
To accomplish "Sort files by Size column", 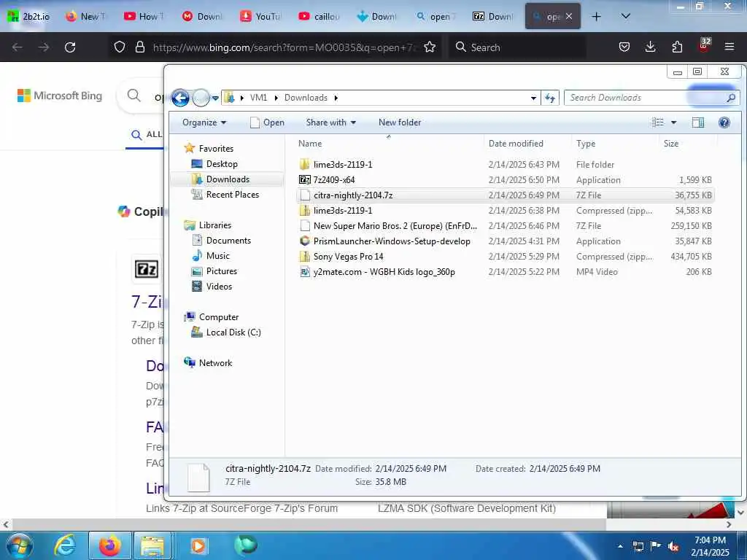I will coord(671,144).
